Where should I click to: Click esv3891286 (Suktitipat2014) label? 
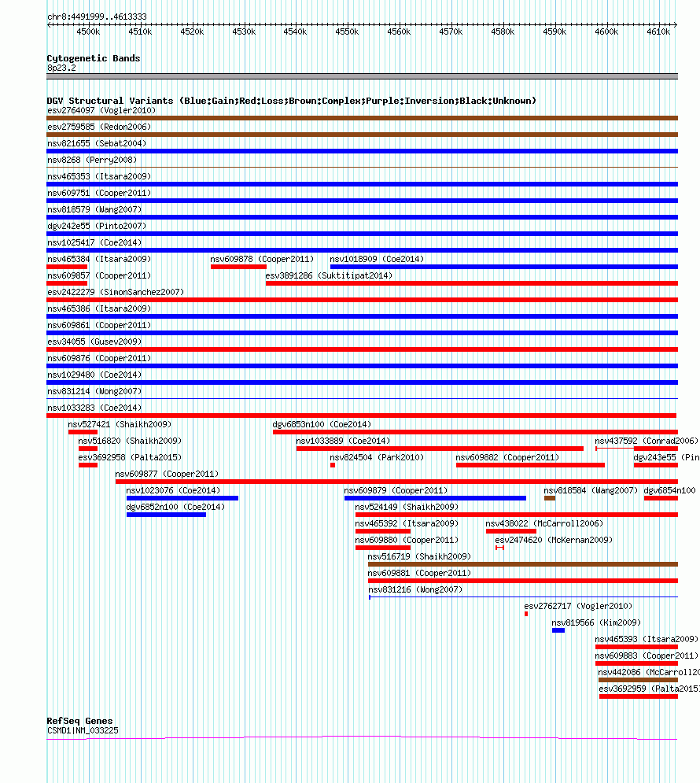pyautogui.click(x=329, y=275)
